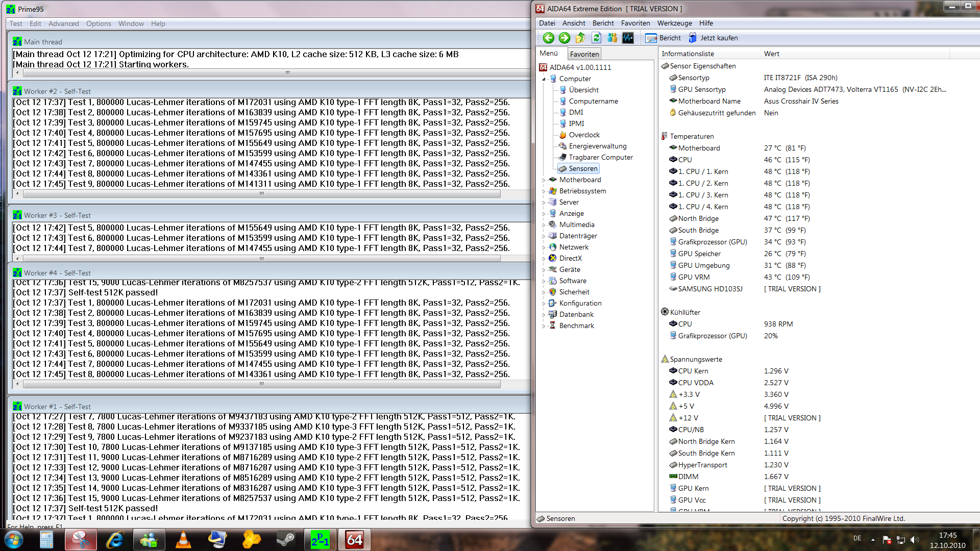Switch to the Favoriten tab
Viewport: 980px width, 551px height.
(x=584, y=54)
